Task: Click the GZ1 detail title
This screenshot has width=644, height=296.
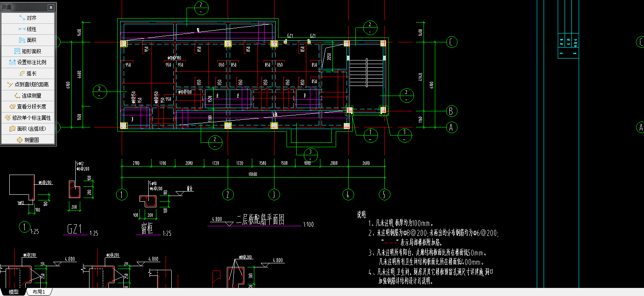Action: [75, 229]
